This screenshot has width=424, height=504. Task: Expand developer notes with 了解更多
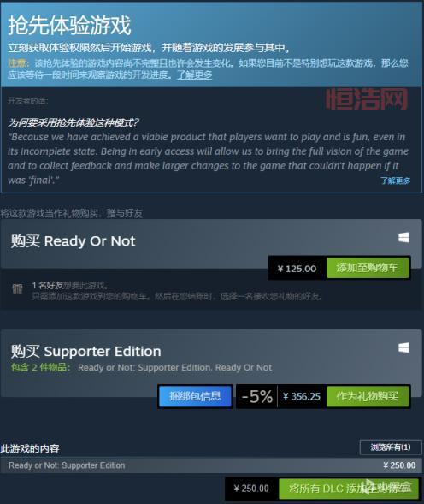pos(396,181)
